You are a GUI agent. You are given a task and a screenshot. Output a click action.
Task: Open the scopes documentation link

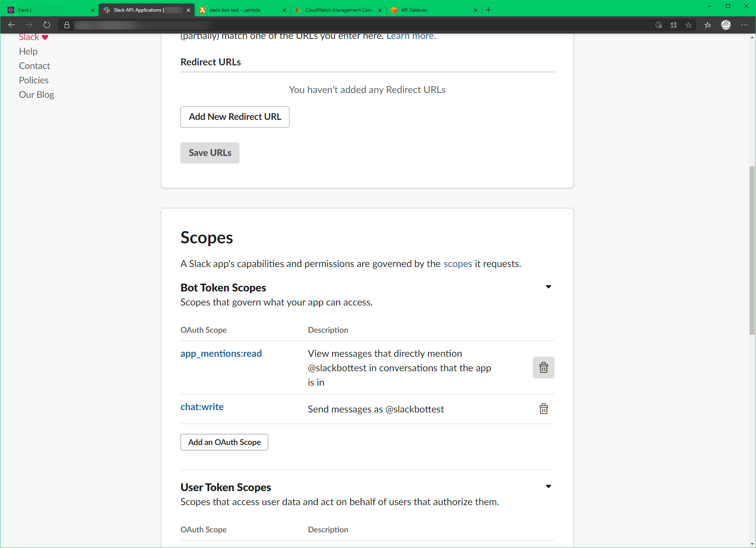coord(458,263)
